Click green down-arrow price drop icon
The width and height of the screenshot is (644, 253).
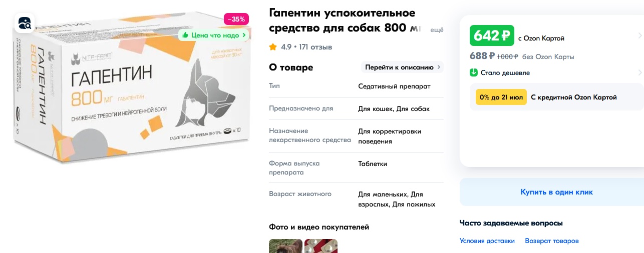click(x=474, y=72)
